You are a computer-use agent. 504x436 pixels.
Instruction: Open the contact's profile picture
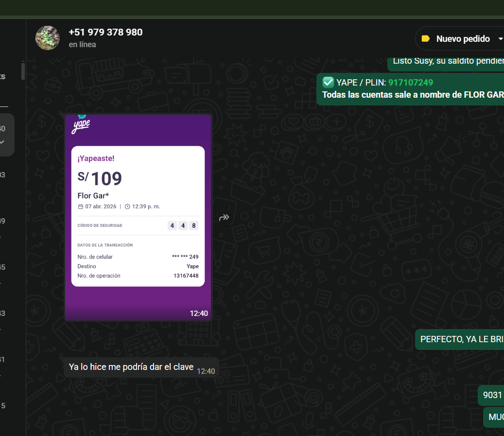point(48,38)
